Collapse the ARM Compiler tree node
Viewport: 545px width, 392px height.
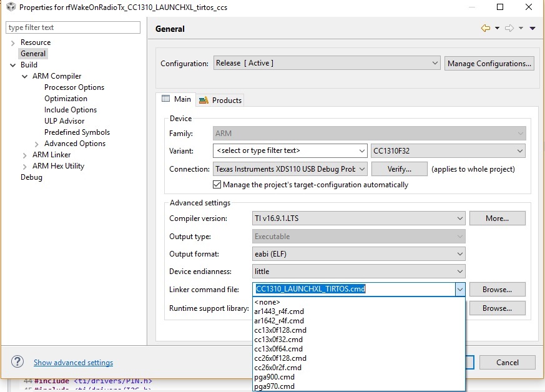point(25,76)
